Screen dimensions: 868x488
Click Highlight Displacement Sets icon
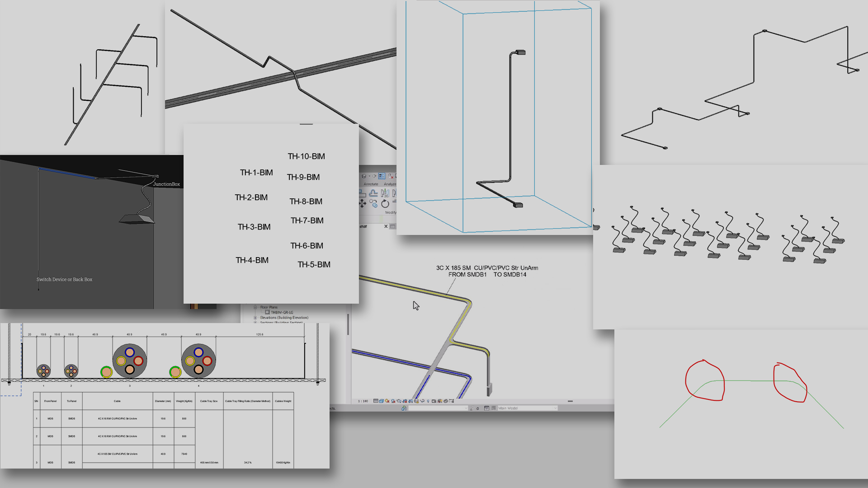[x=446, y=401]
